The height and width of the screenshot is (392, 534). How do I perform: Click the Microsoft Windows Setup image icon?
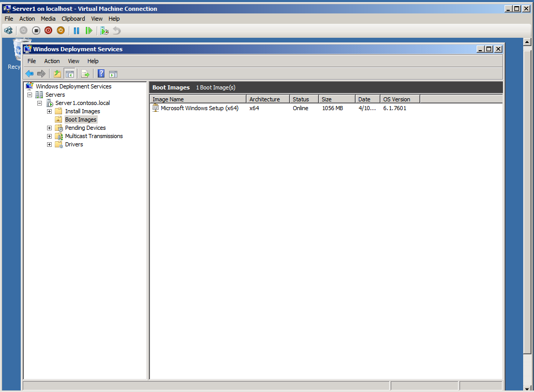click(156, 108)
